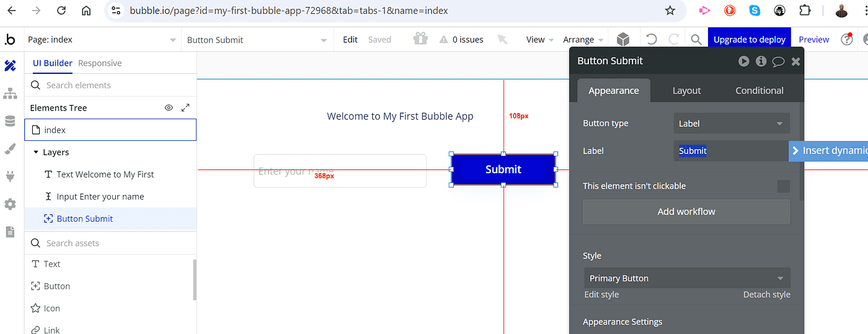The image size is (868, 334).
Task: Open the Design tab icon in left sidebar
Action: 10,65
